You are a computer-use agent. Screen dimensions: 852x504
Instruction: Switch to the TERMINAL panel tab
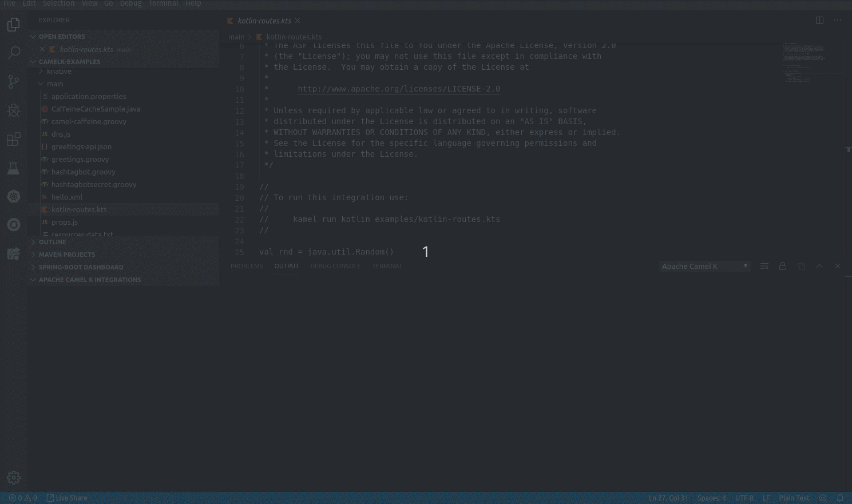(387, 265)
